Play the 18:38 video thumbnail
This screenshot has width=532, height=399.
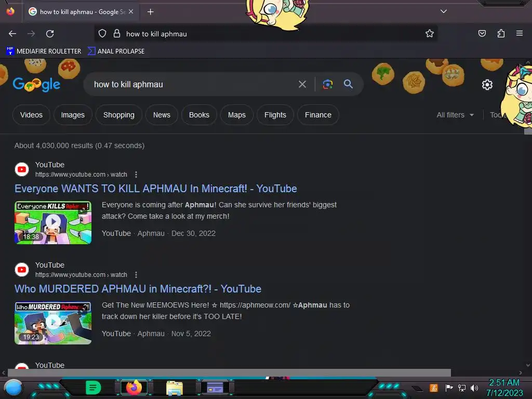coord(53,222)
